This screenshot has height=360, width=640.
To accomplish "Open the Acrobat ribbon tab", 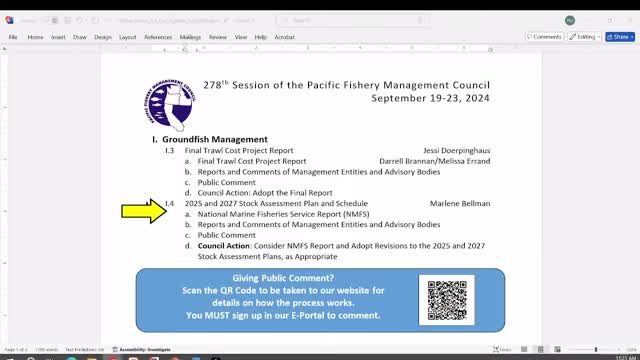I will [284, 37].
